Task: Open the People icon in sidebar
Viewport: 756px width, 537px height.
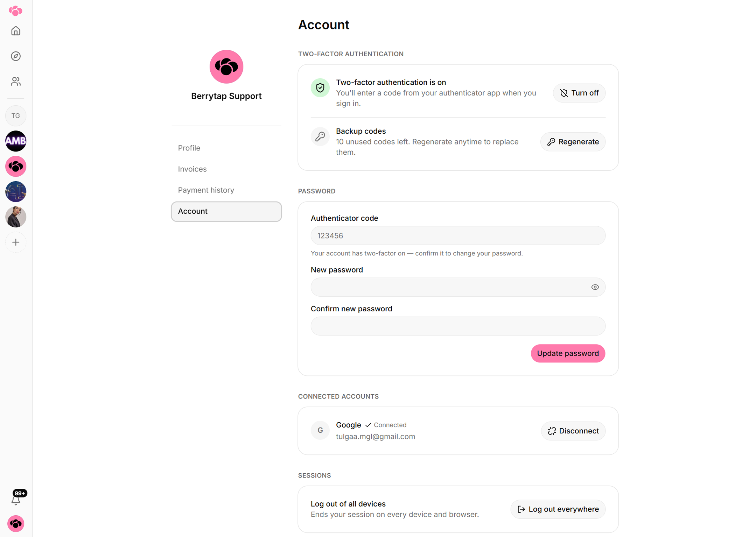Action: point(16,82)
